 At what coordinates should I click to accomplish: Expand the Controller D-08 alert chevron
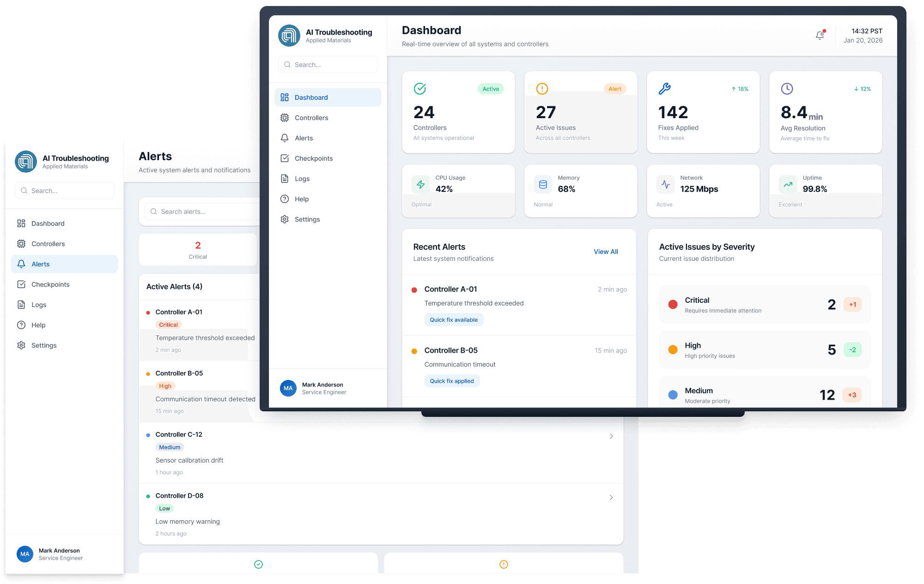tap(611, 497)
